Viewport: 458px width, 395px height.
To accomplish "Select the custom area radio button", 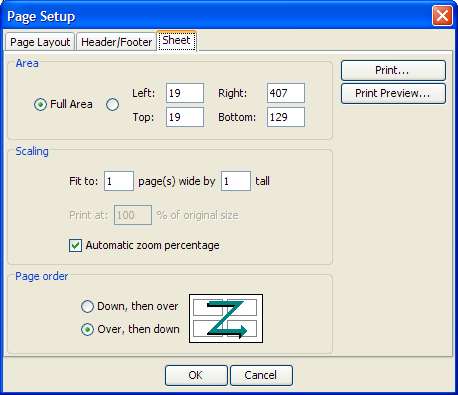I will pos(112,105).
